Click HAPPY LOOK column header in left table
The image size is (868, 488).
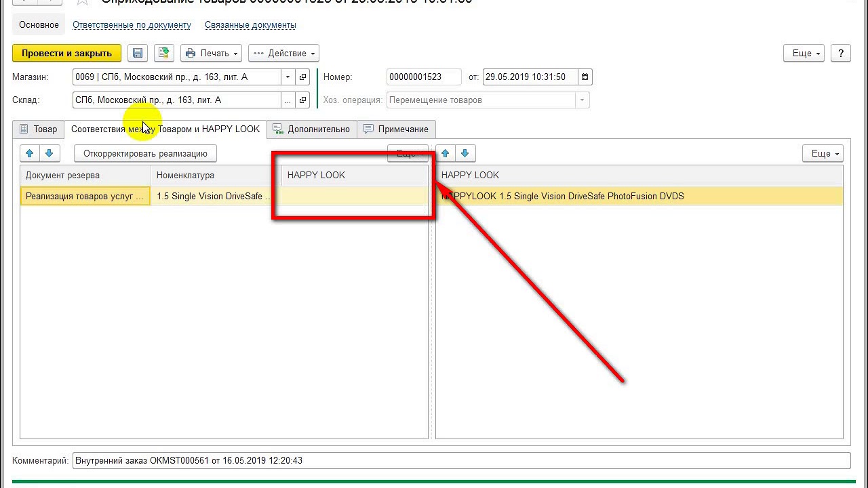355,176
